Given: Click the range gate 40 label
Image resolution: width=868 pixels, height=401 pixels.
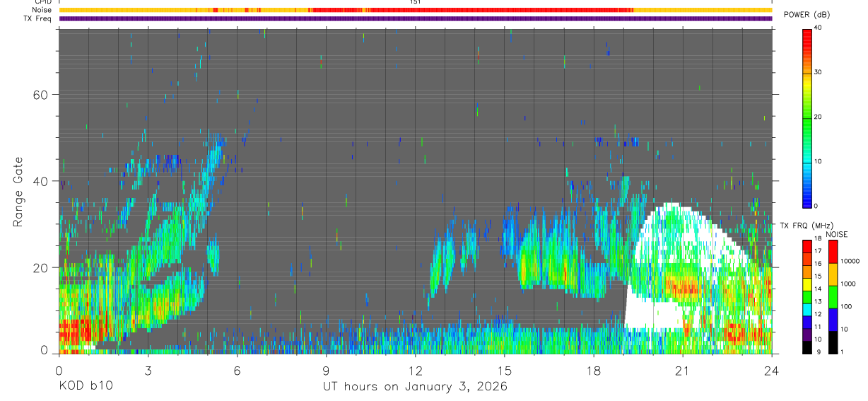Looking at the screenshot, I should [40, 181].
